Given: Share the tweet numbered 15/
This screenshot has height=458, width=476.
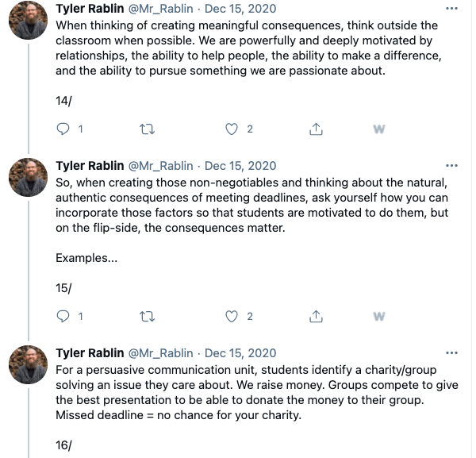Looking at the screenshot, I should point(316,317).
